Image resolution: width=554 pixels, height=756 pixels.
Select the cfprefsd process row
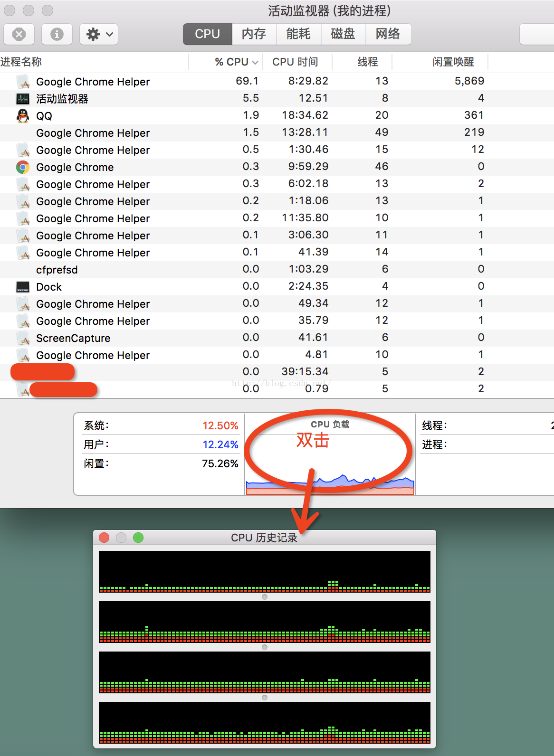point(277,270)
